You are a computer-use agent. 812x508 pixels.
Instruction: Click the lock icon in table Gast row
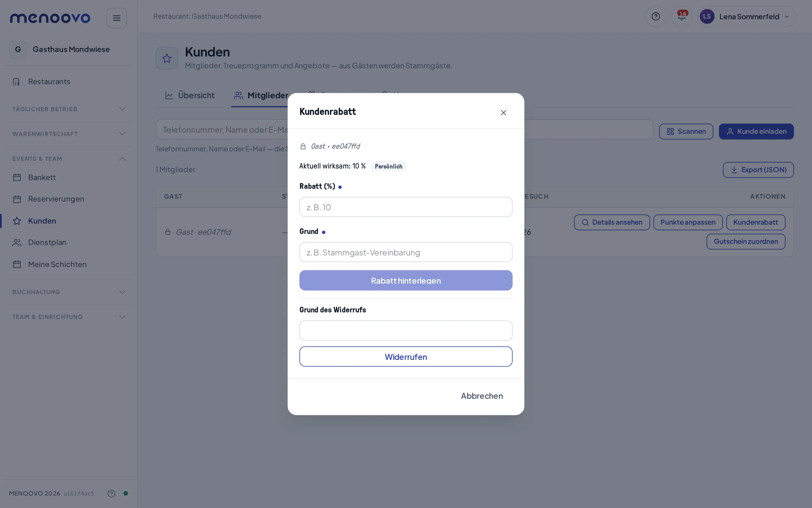168,232
